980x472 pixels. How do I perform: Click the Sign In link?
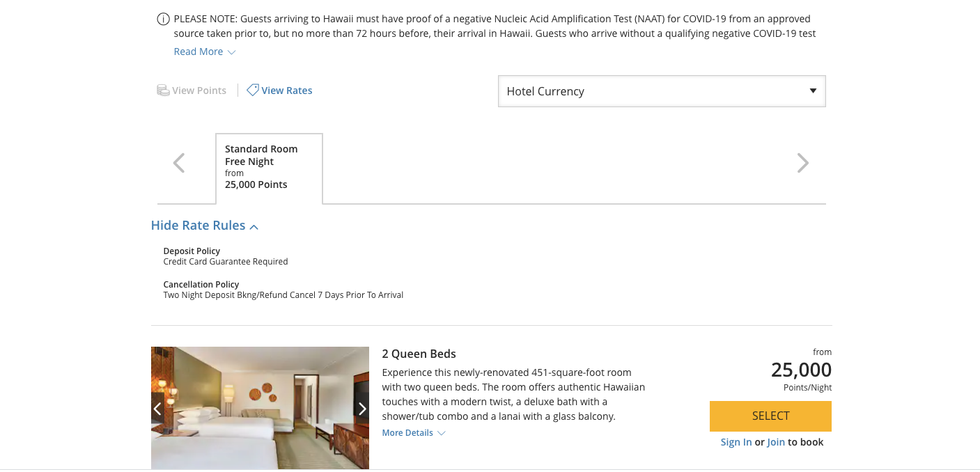pyautogui.click(x=736, y=442)
